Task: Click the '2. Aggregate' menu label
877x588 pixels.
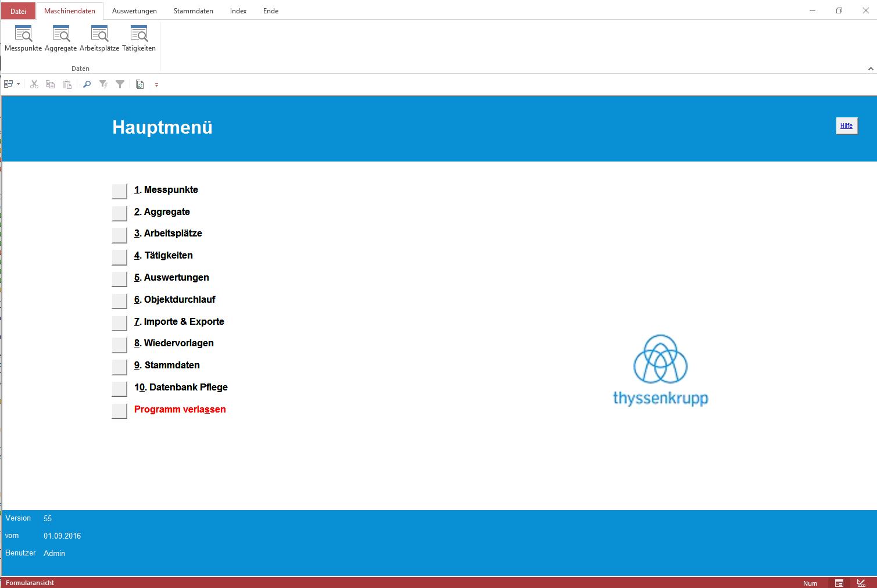Action: pos(162,212)
